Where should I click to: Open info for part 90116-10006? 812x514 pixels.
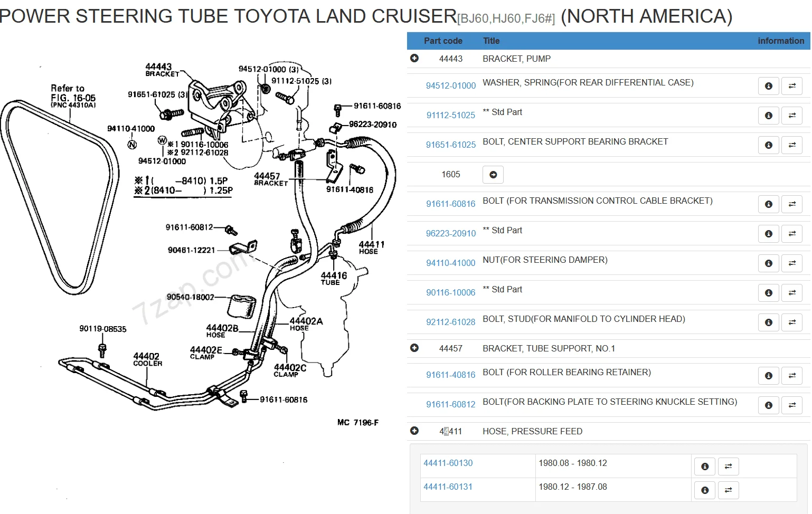pos(769,293)
